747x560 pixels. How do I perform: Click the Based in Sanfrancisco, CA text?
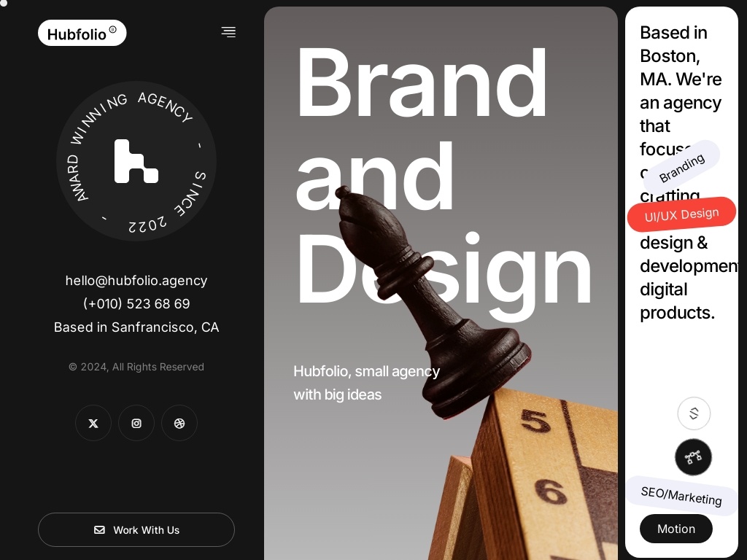[x=136, y=327]
